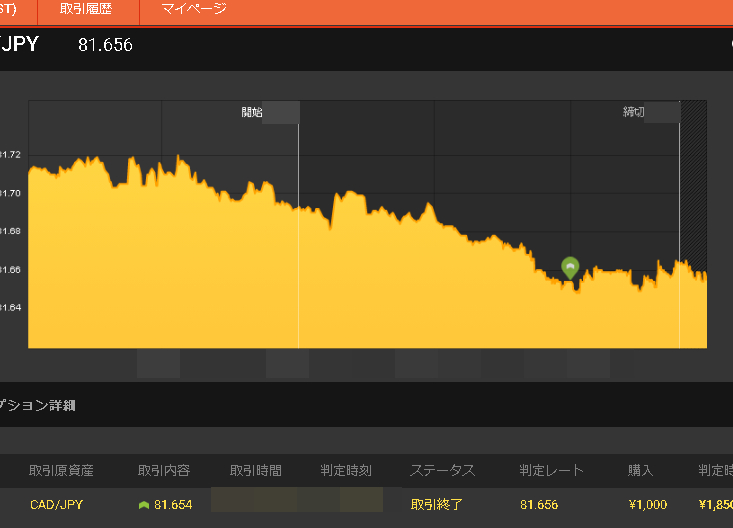This screenshot has width=733, height=528.
Task: Click the 取引時間 column header
Action: click(x=256, y=470)
